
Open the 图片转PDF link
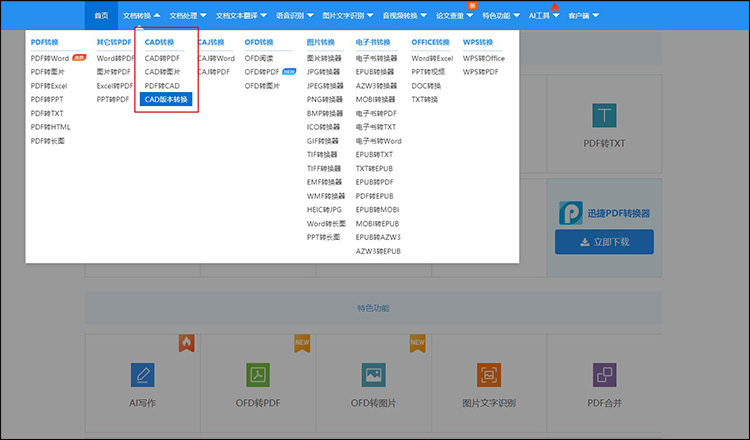[x=113, y=72]
